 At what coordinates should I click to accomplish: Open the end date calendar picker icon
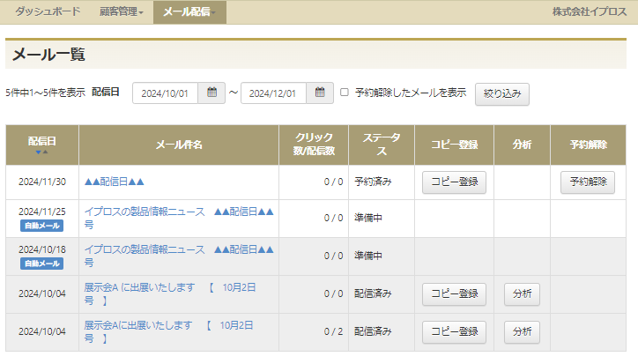(x=320, y=93)
